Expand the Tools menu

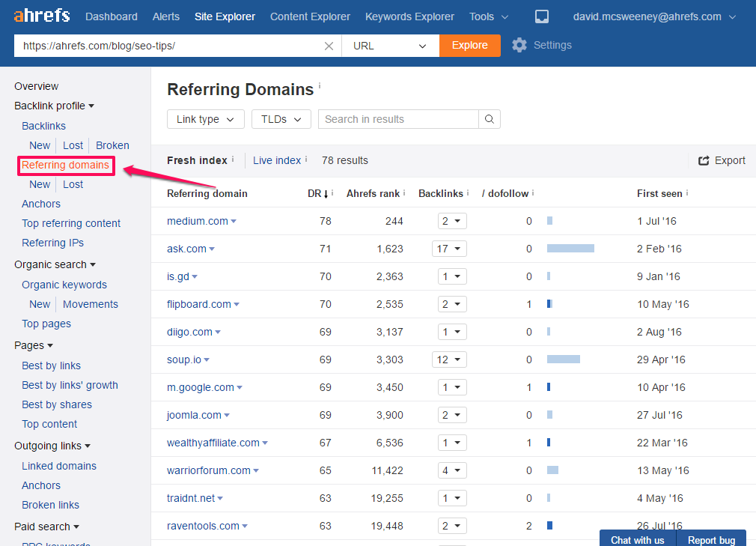[489, 17]
